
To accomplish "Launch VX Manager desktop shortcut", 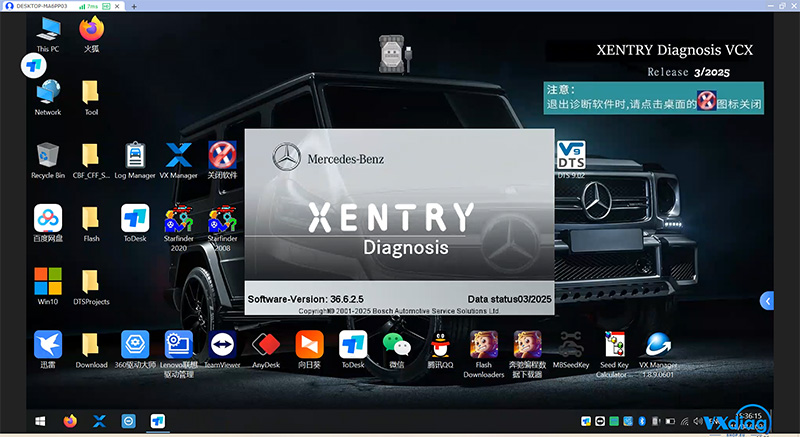I will (x=179, y=160).
